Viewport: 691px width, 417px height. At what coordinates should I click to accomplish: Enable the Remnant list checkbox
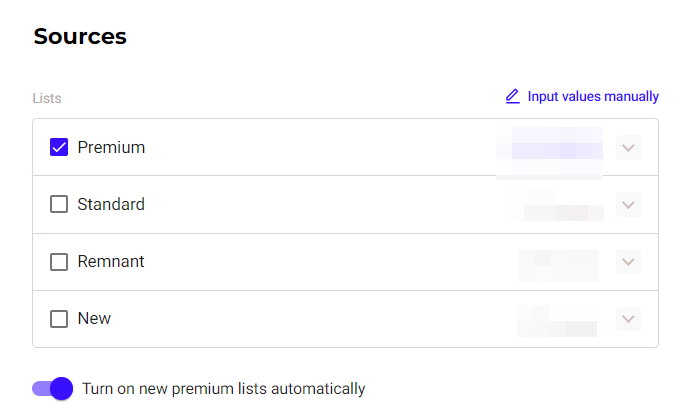(x=59, y=262)
